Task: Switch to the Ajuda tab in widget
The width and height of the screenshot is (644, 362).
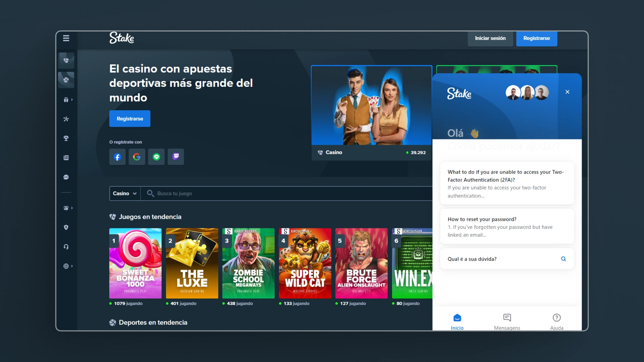Action: pos(556,322)
